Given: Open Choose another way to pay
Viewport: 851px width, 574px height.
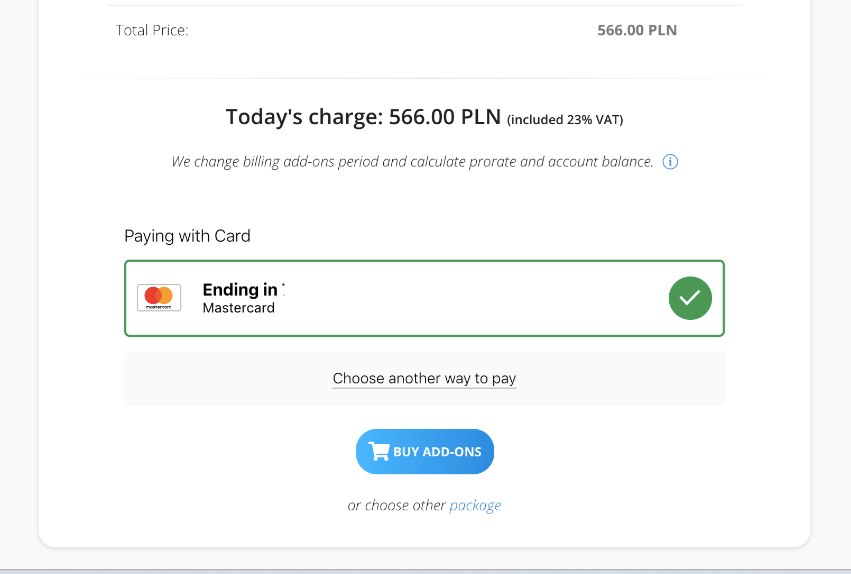Looking at the screenshot, I should tap(424, 379).
